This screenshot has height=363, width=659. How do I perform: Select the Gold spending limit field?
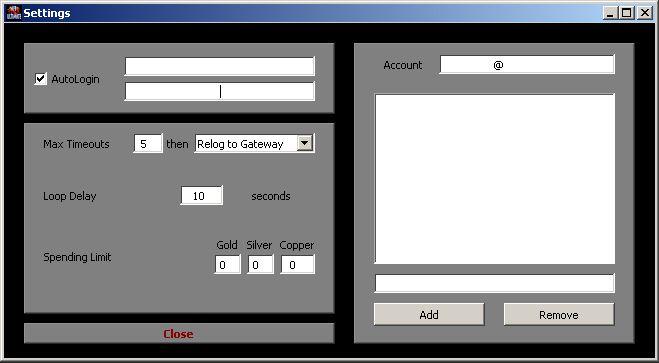coord(227,265)
